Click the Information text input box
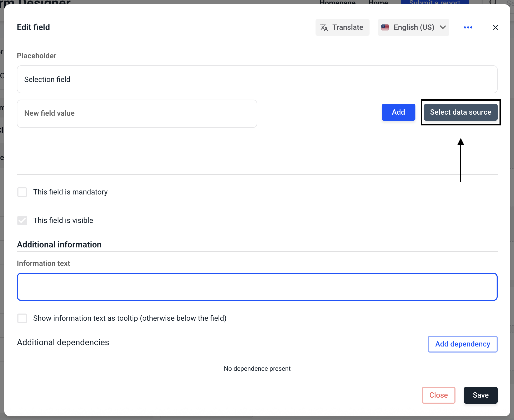This screenshot has width=514, height=420. click(257, 287)
